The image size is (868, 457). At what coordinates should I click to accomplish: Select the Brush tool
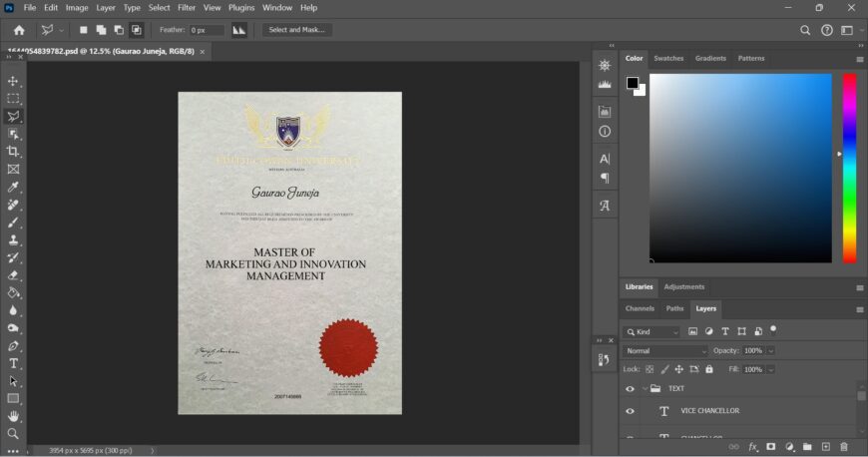coord(13,223)
